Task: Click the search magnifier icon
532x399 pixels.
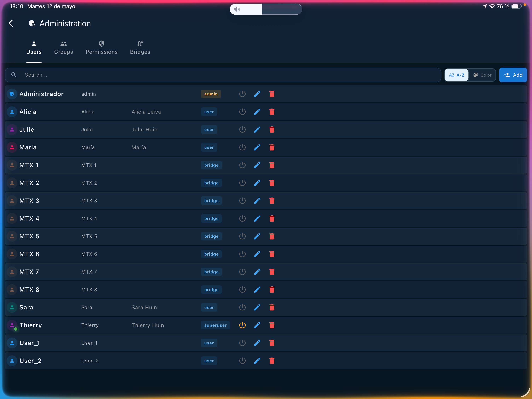Action: [14, 75]
